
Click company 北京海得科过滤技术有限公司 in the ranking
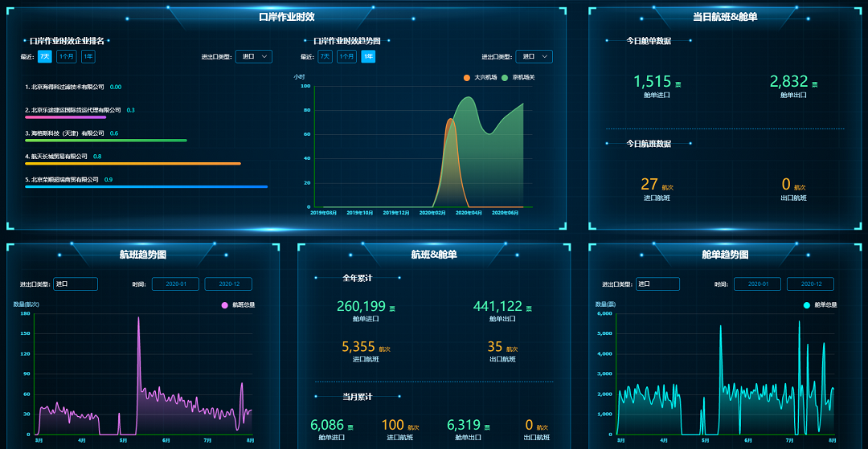click(x=67, y=87)
